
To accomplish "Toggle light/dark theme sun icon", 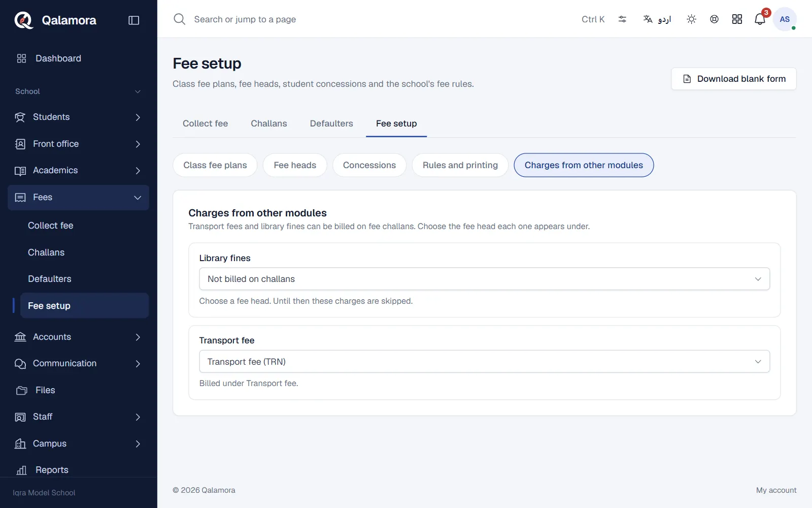I will point(691,19).
